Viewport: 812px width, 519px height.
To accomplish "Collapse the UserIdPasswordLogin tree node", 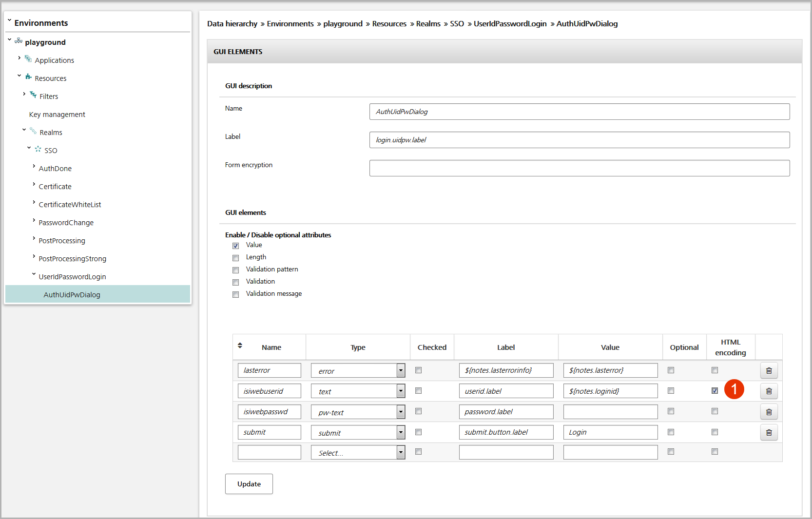I will pos(34,274).
